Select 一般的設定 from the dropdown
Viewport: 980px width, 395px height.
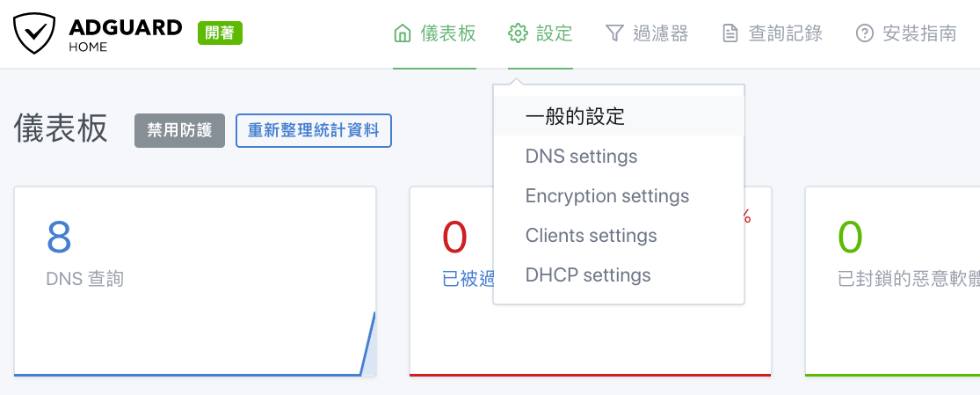(x=619, y=116)
